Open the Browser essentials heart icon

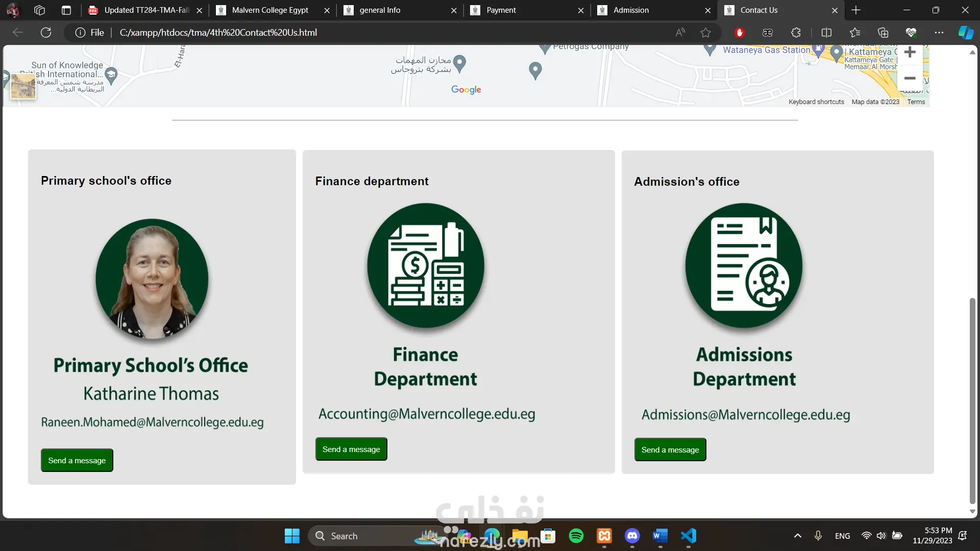[x=911, y=33]
